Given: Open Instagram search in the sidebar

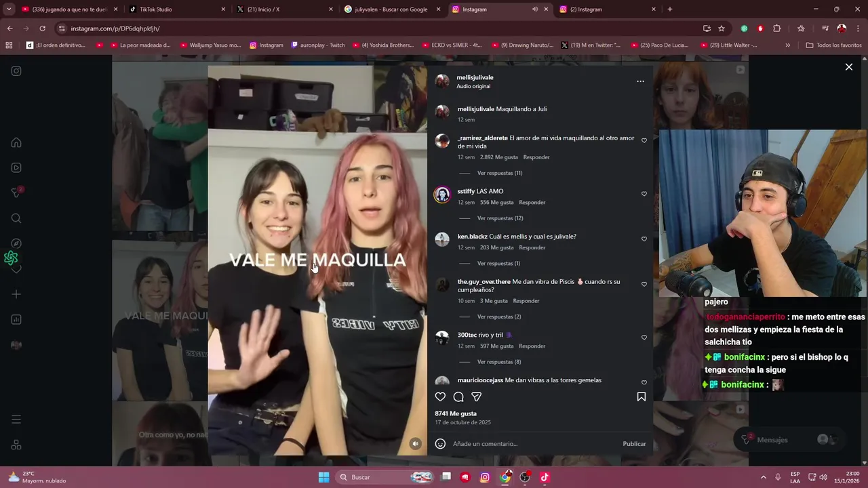Looking at the screenshot, I should pyautogui.click(x=16, y=218).
